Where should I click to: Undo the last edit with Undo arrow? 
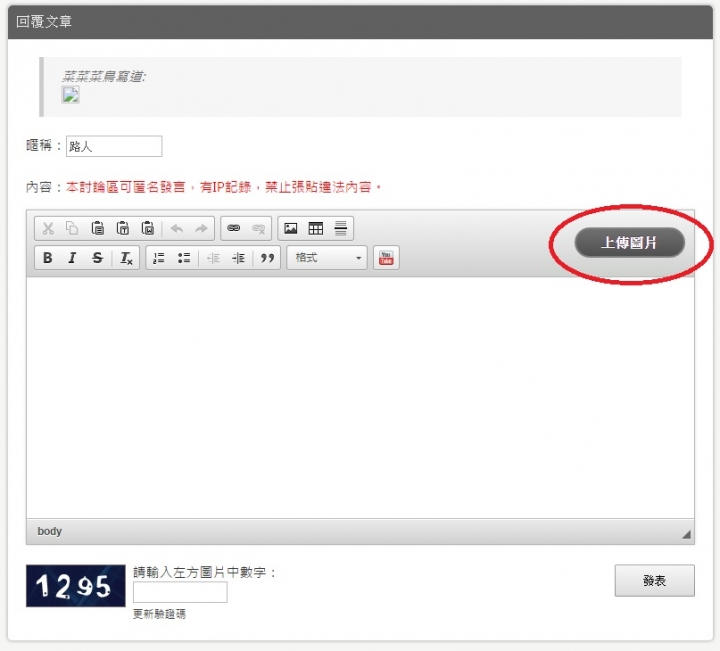tap(177, 228)
